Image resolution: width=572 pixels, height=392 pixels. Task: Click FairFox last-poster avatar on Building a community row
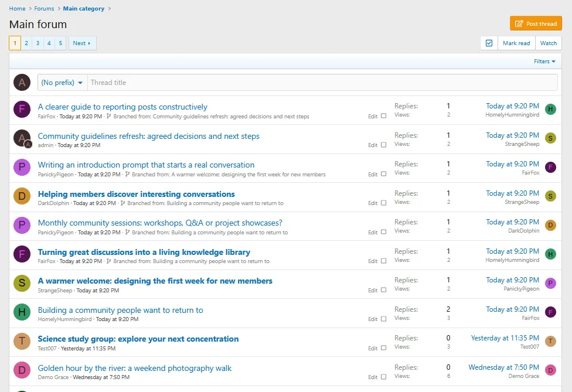550,312
